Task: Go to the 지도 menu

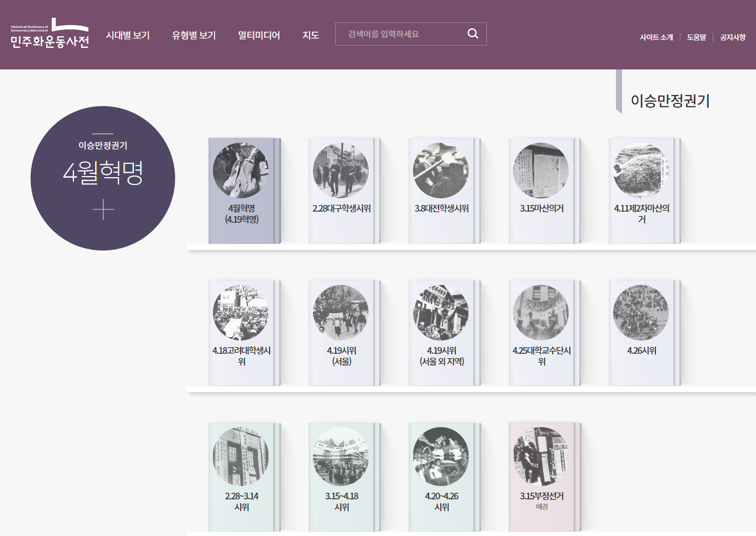Action: coord(310,35)
